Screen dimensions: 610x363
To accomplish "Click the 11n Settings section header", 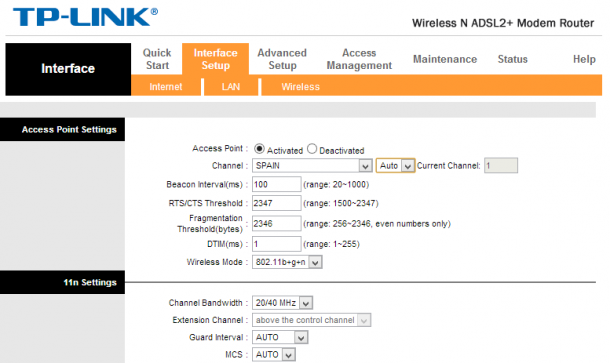I will (62, 282).
